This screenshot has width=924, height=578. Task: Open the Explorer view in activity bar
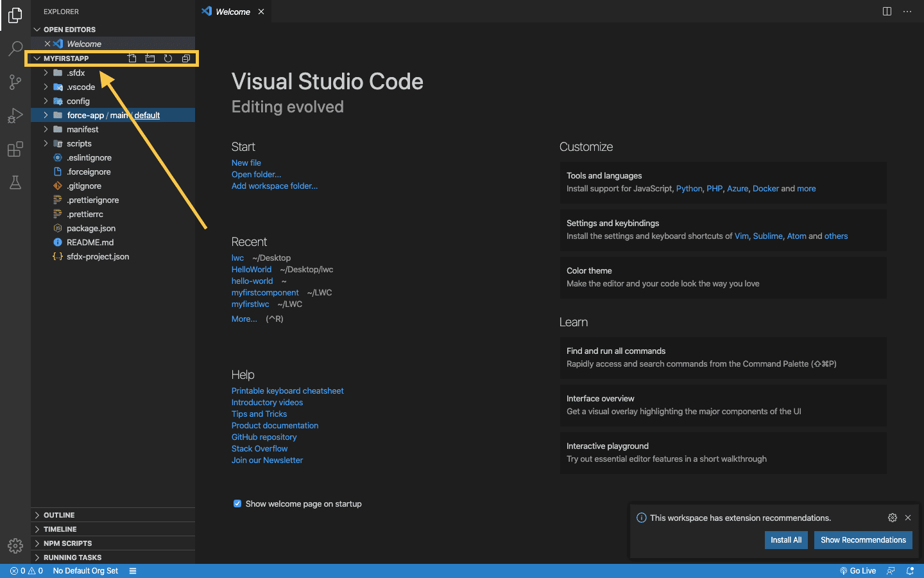click(x=15, y=15)
